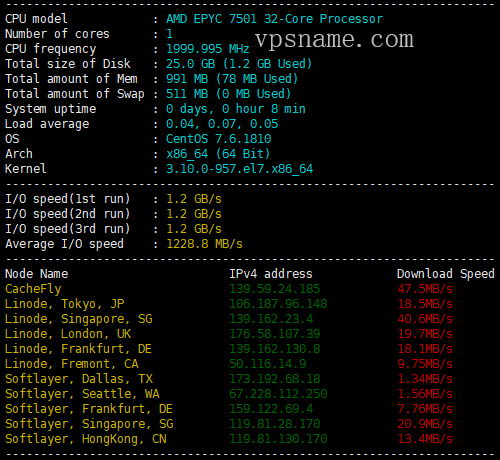Click the Linode Singapore speed 40.6MB/s

pos(425,319)
